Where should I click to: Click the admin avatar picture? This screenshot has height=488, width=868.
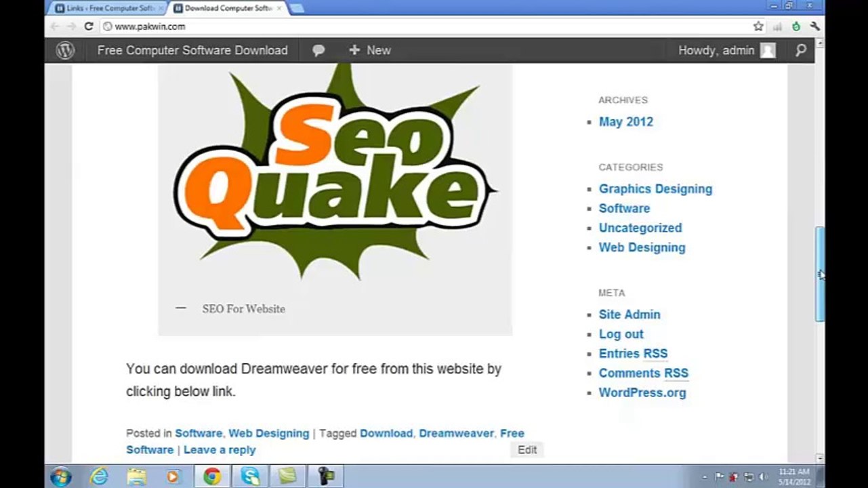tap(768, 50)
